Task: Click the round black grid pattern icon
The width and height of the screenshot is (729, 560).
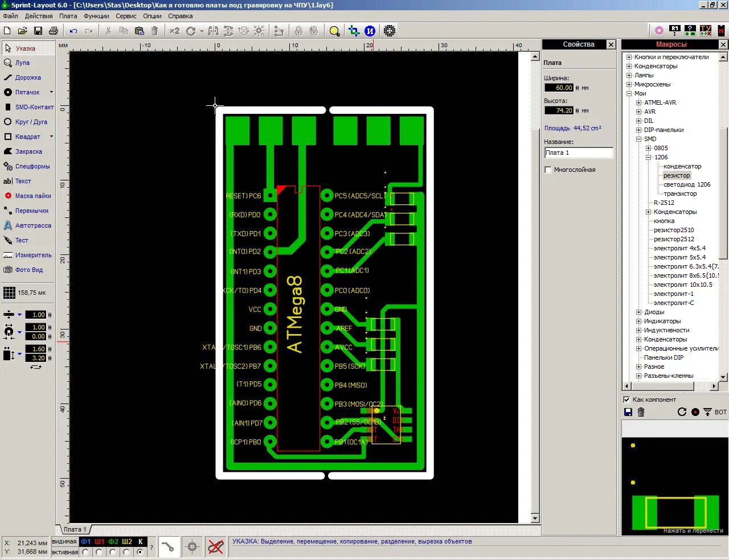Action: (x=390, y=31)
